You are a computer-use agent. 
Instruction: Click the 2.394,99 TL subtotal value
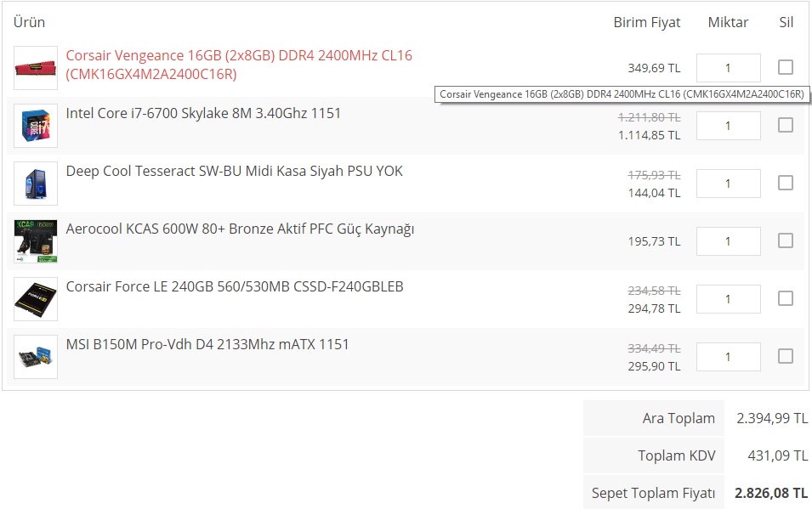pyautogui.click(x=771, y=418)
